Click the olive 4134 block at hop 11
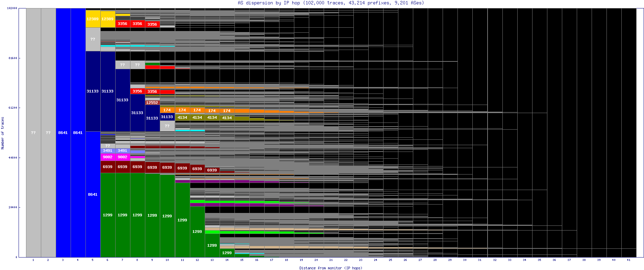 click(182, 117)
